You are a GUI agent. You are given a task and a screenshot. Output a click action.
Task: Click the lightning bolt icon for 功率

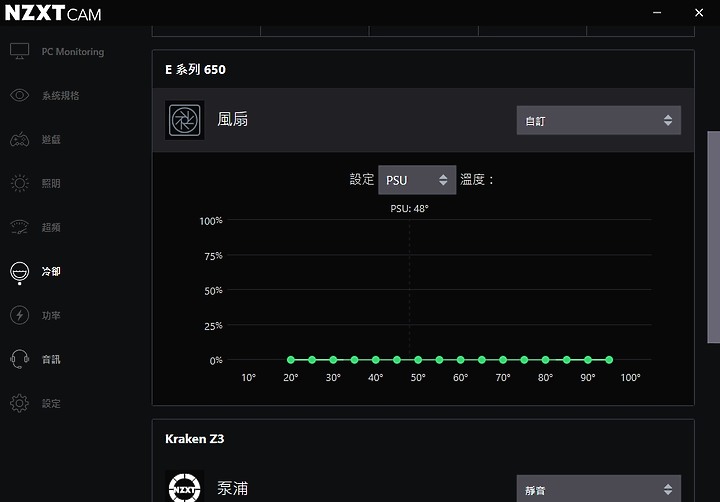19,315
